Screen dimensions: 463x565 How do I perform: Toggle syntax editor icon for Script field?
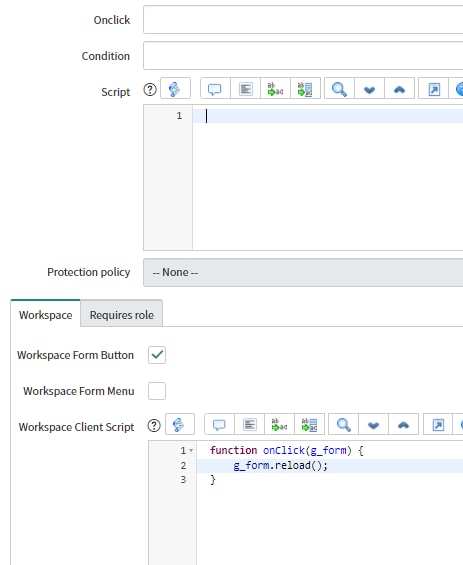coord(175,88)
